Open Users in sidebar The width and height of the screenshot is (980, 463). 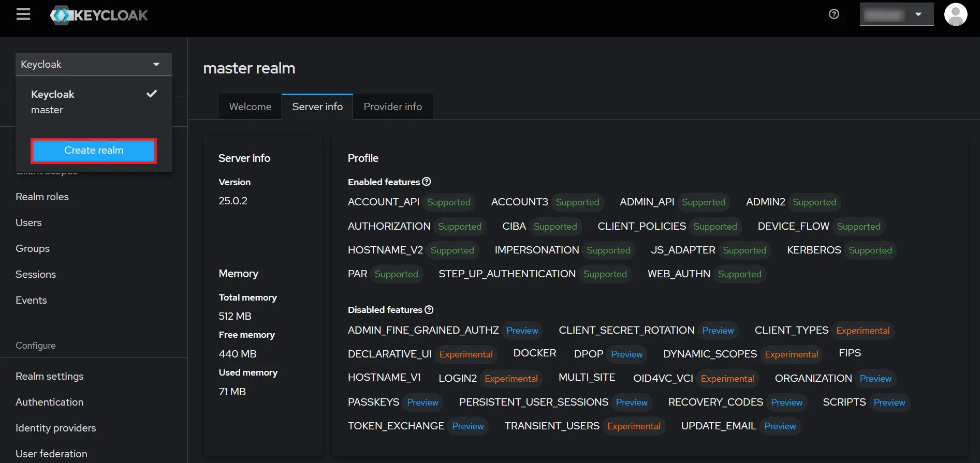coord(28,222)
